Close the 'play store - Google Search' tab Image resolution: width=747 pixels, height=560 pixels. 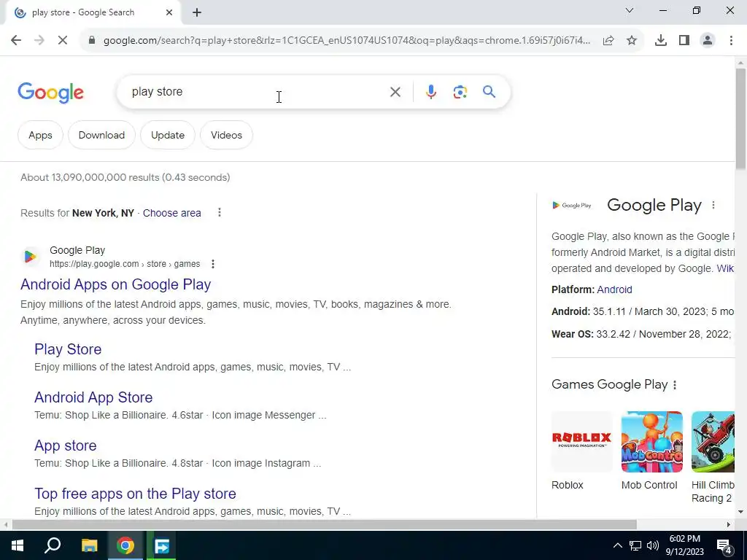[x=169, y=13]
